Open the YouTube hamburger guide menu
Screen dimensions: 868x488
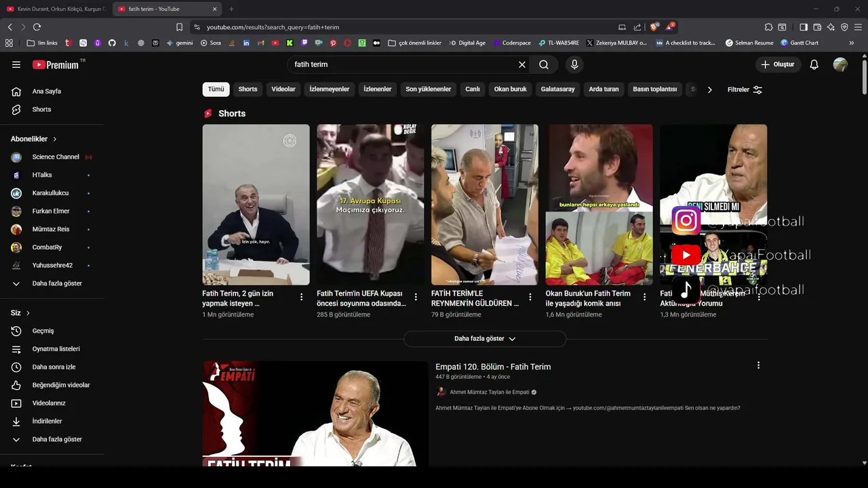tap(16, 64)
